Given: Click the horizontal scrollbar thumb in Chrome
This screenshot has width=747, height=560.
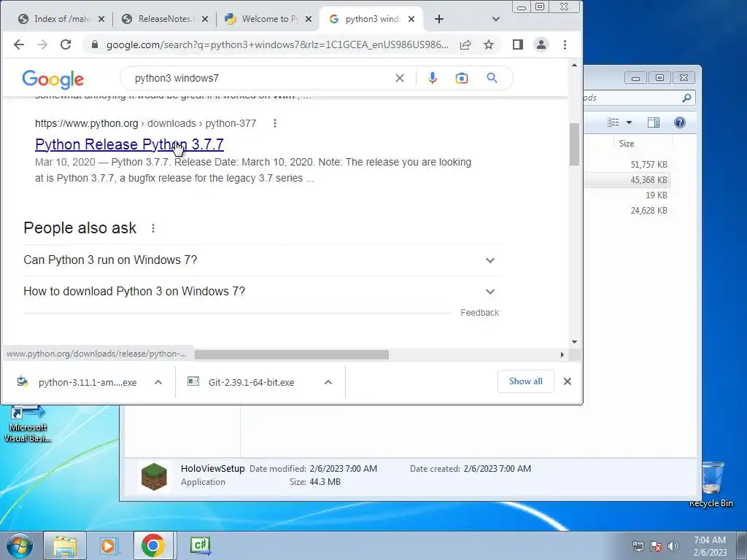Looking at the screenshot, I should pyautogui.click(x=292, y=355).
